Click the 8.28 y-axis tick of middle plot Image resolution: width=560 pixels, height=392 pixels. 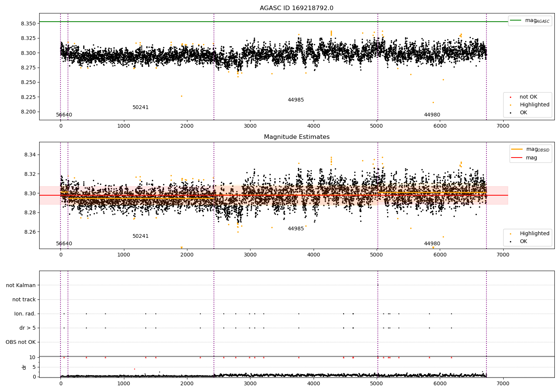pyautogui.click(x=30, y=212)
